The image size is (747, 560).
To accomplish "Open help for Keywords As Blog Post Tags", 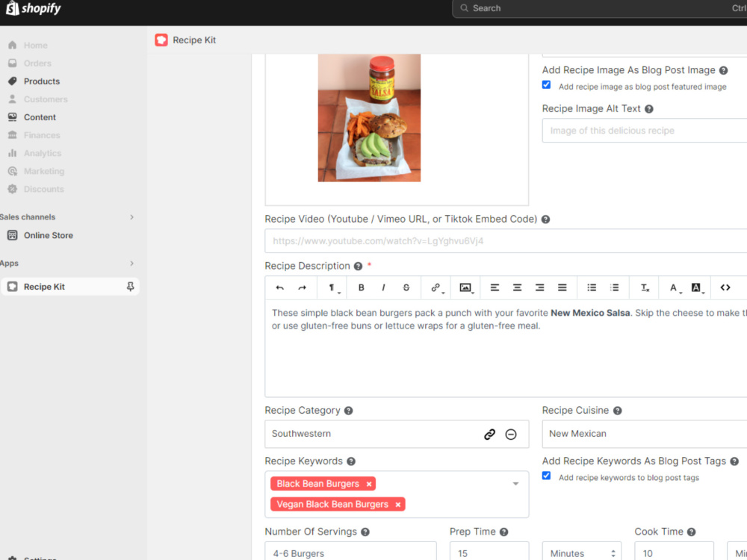I will click(x=734, y=461).
